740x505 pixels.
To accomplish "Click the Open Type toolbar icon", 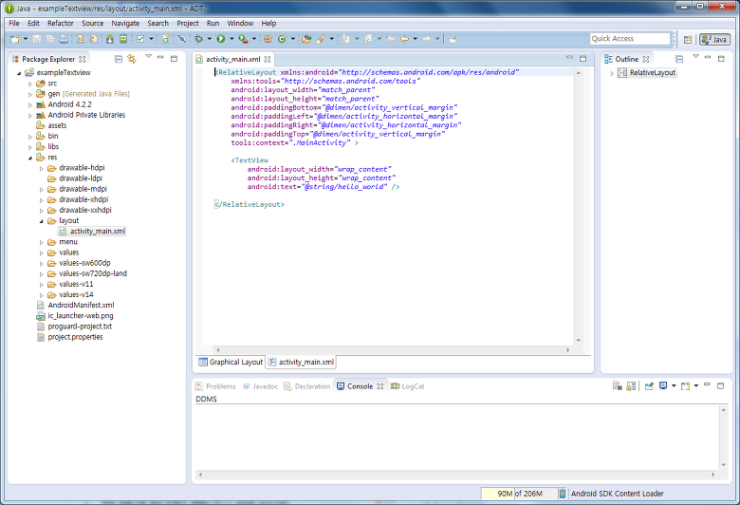I will tap(307, 39).
